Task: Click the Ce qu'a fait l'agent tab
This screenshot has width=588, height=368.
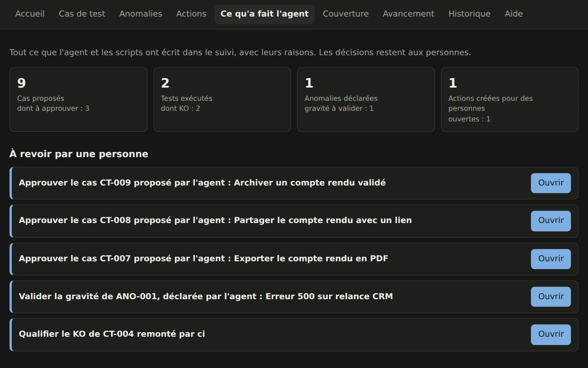Action: (x=265, y=14)
